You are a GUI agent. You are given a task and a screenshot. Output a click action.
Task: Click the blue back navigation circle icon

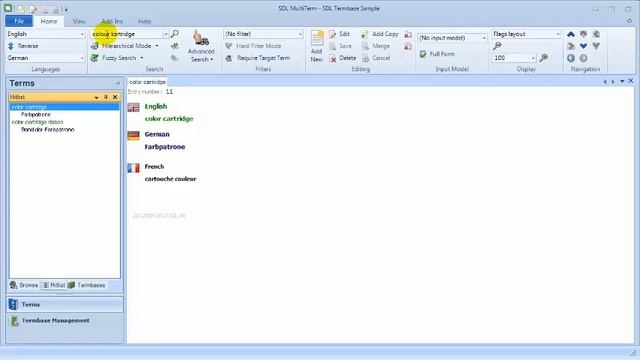coord(571,58)
